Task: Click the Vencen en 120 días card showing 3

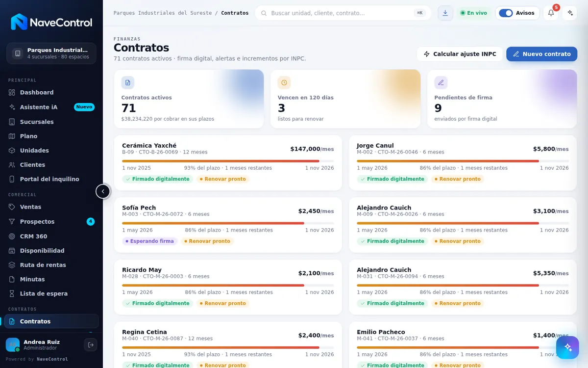Action: click(345, 99)
